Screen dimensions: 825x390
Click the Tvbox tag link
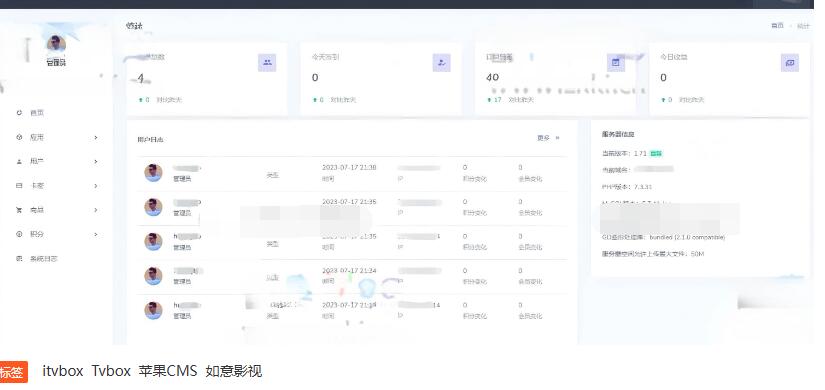click(x=111, y=371)
